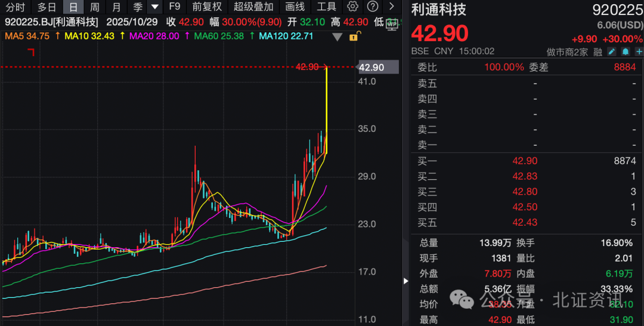Click 920225.BJ[利通科技] stock title
This screenshot has height=326, width=644.
point(51,21)
